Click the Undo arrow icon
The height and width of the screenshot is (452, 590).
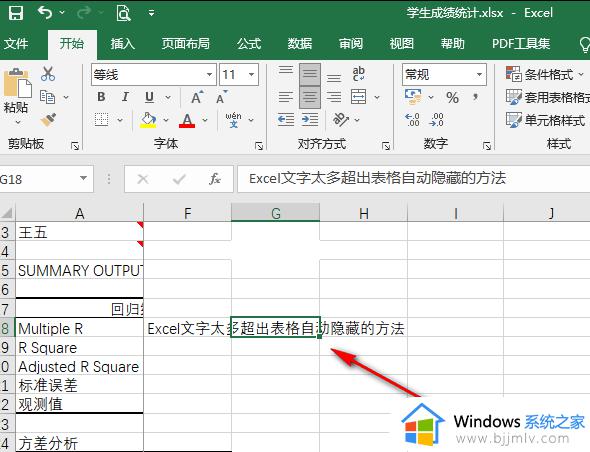click(45, 13)
